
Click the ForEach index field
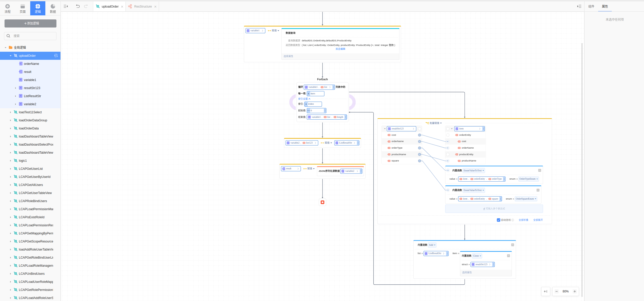(x=313, y=104)
